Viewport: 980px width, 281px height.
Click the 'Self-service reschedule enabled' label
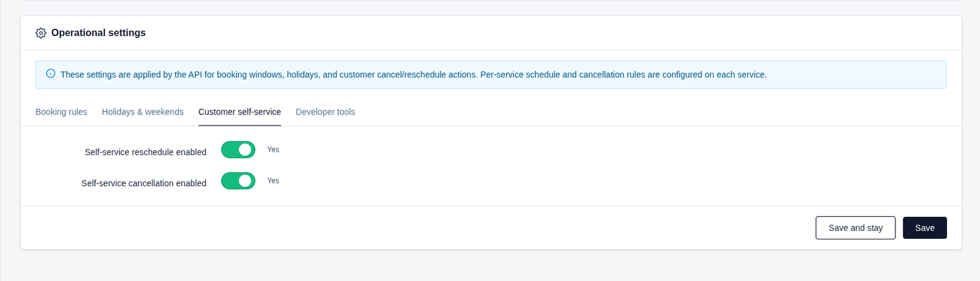coord(146,152)
